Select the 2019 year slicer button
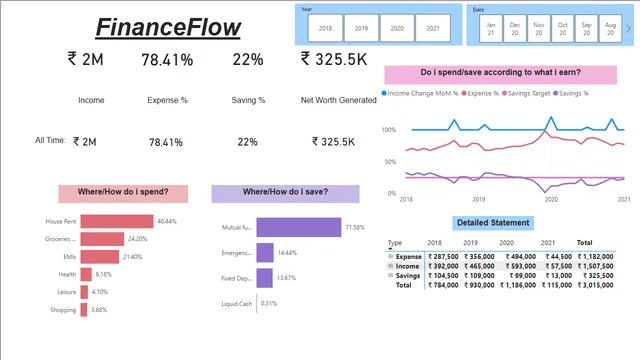The image size is (640, 360). [x=361, y=28]
